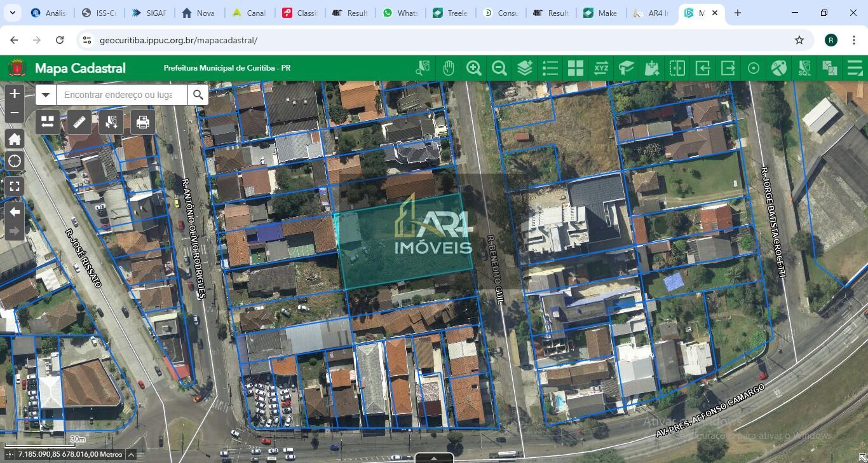
Task: Open the Chrome tab search dropdown
Action: tap(12, 13)
